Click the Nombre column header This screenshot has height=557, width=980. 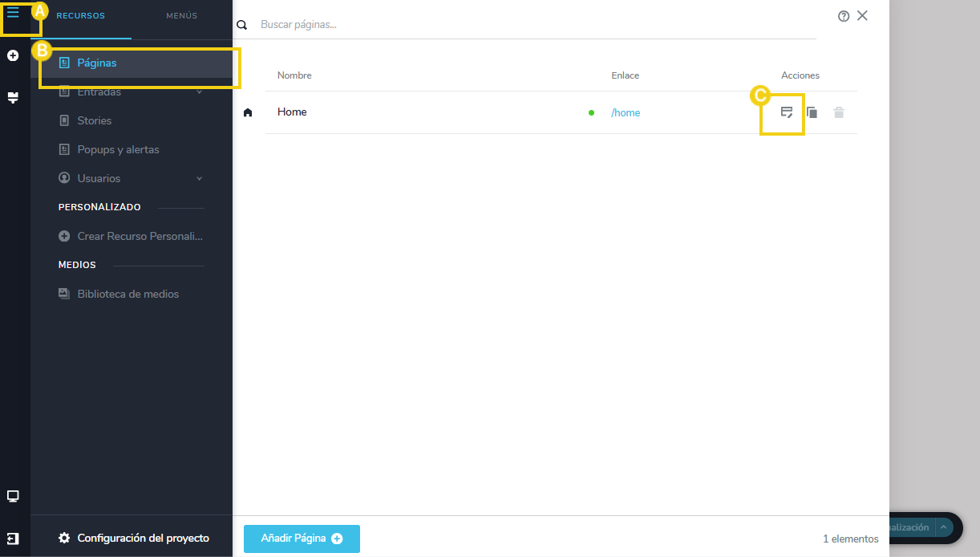294,75
